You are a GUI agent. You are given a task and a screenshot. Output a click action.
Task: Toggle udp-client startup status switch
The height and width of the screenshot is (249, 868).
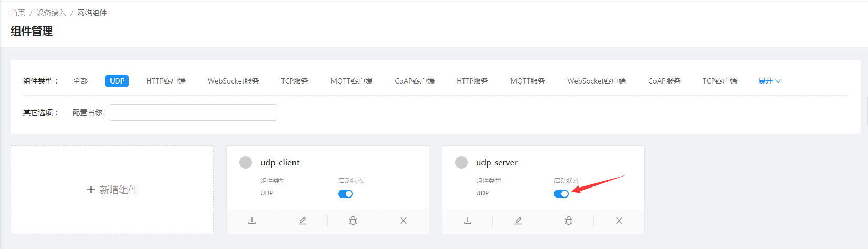(346, 194)
